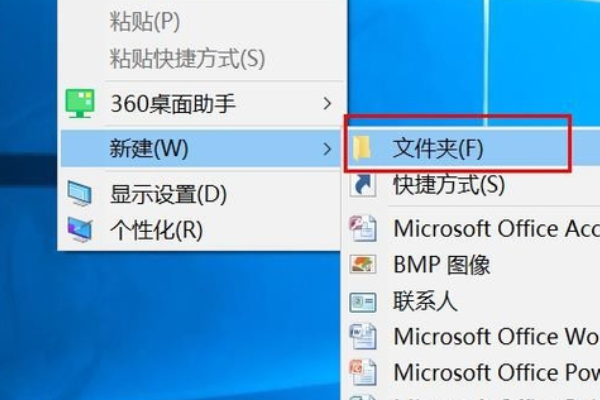Click the Microsoft Office PowerPoint document icon
The height and width of the screenshot is (400, 600).
(363, 372)
